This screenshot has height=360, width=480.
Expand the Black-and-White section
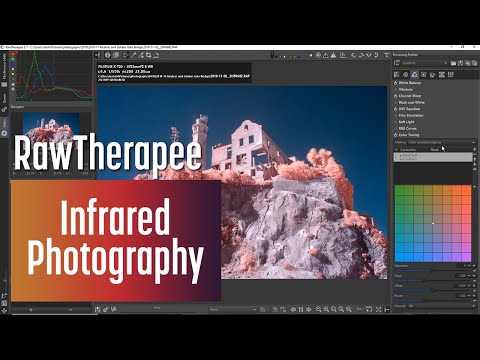click(412, 102)
